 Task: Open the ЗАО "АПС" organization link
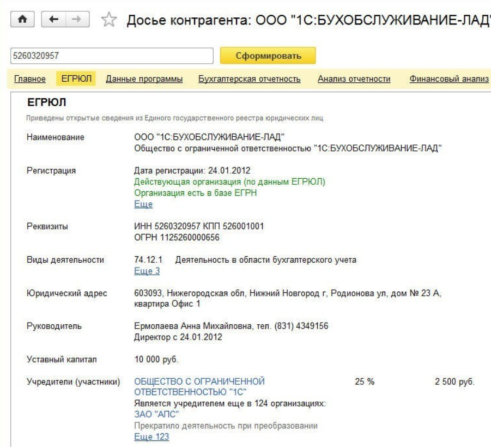pyautogui.click(x=156, y=414)
